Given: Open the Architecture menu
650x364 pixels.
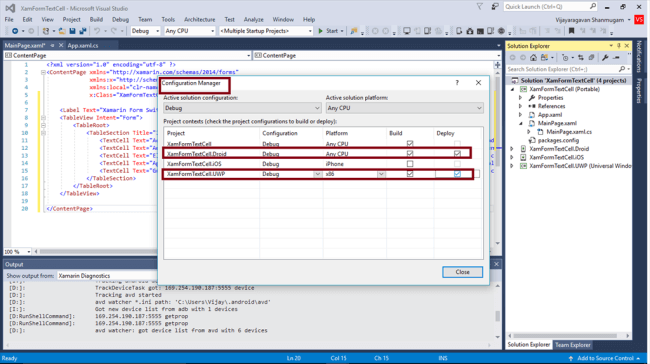Looking at the screenshot, I should point(199,19).
